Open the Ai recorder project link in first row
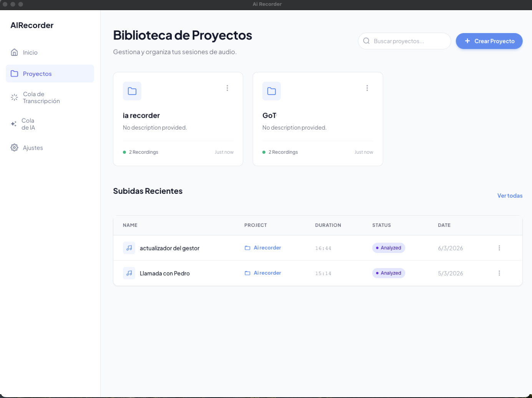The image size is (532, 398). click(x=267, y=248)
